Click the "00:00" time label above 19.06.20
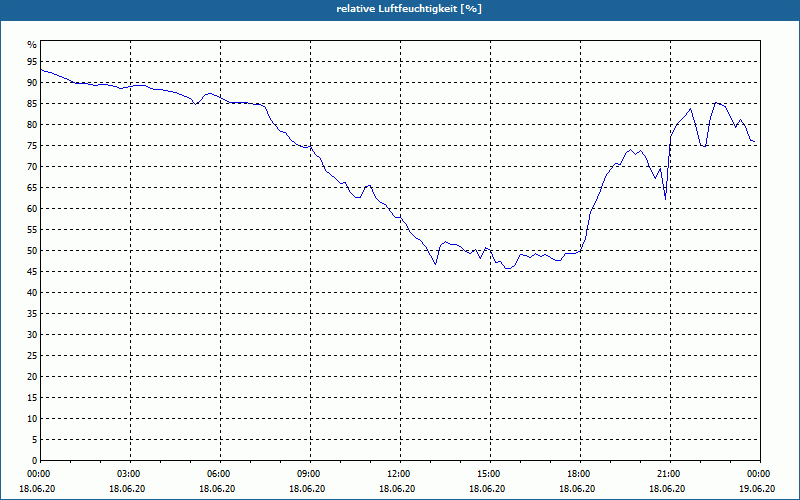Image resolution: width=800 pixels, height=500 pixels. (758, 474)
